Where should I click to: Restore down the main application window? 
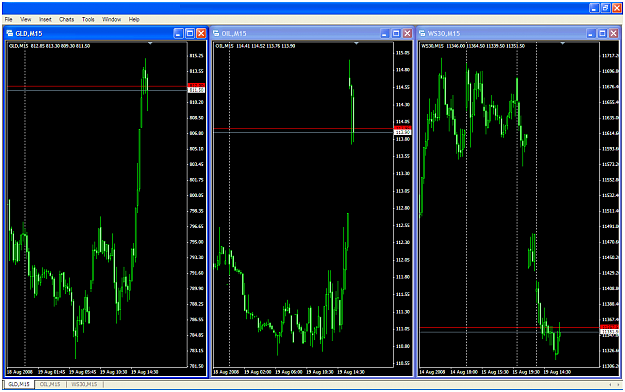coord(605,8)
